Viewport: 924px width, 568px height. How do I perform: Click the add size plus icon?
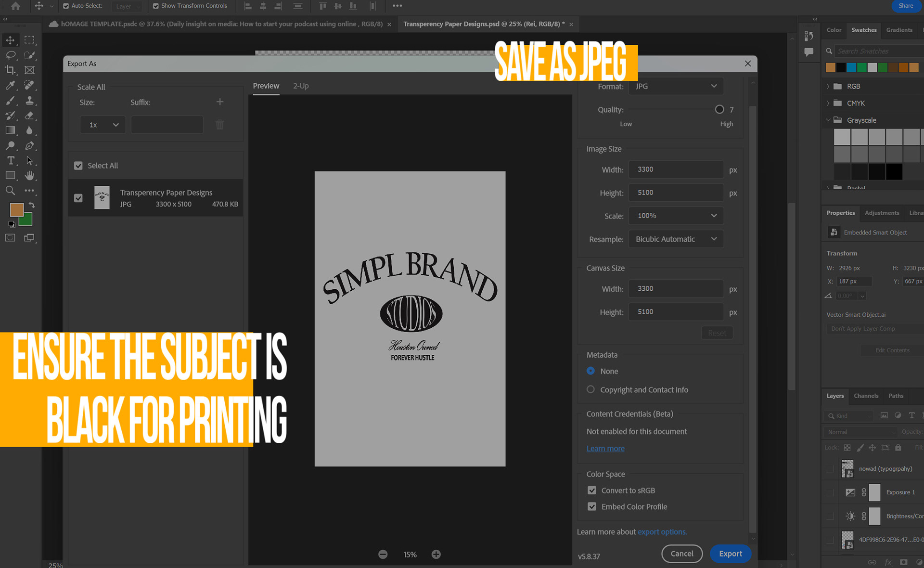(x=220, y=102)
